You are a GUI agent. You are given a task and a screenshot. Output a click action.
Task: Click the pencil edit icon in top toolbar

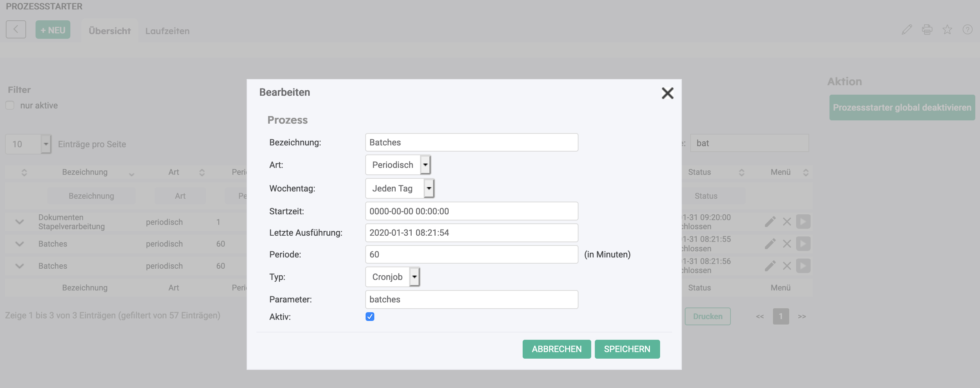click(907, 30)
